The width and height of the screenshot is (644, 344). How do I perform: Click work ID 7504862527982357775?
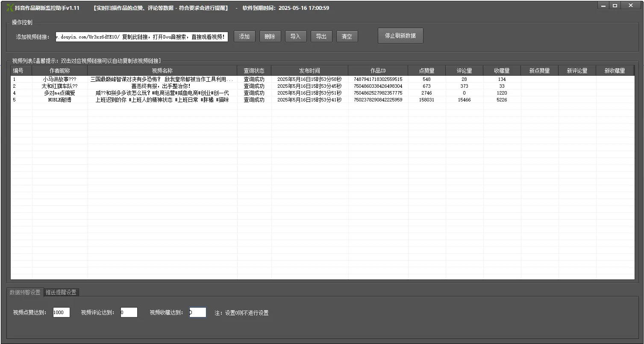[x=378, y=93]
